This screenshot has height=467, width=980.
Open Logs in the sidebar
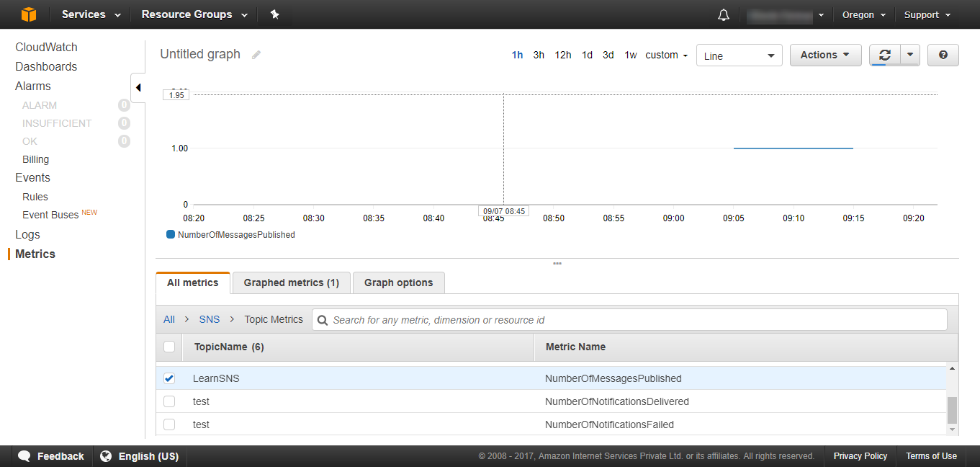coord(27,234)
